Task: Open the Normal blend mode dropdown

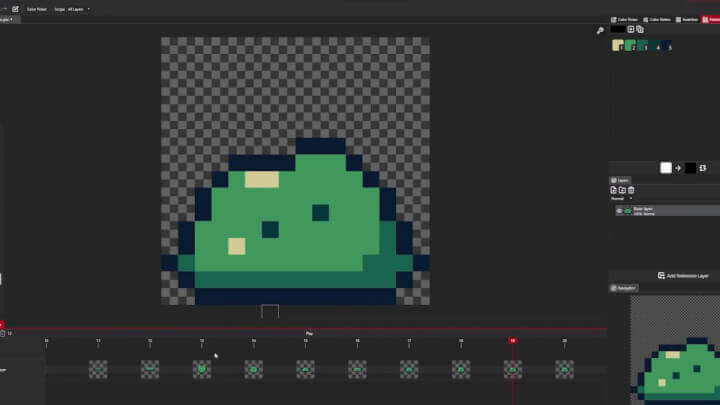Action: 622,199
